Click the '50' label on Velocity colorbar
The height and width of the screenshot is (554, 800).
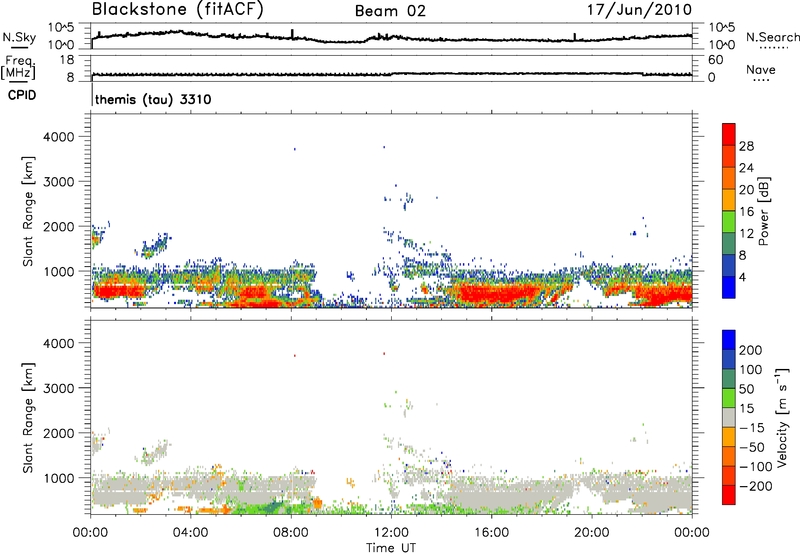(746, 389)
